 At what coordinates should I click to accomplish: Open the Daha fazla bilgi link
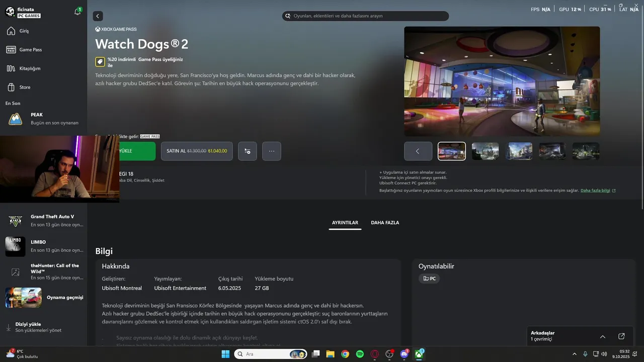coord(598,191)
